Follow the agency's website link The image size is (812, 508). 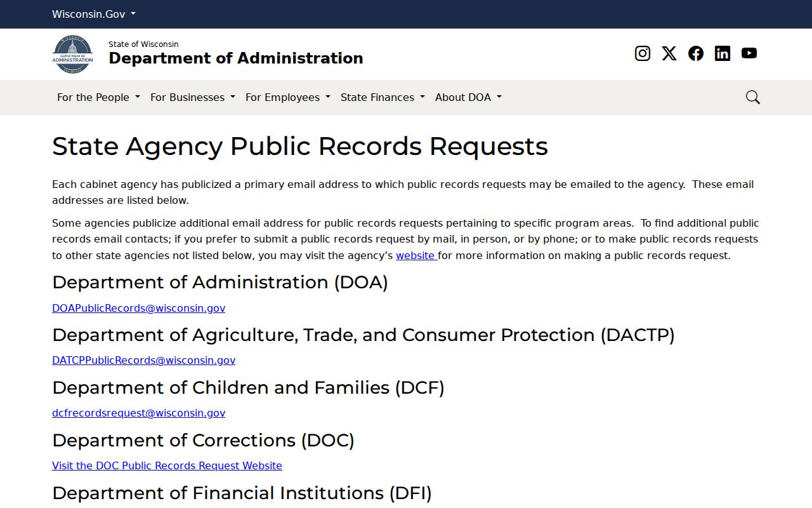(x=416, y=255)
